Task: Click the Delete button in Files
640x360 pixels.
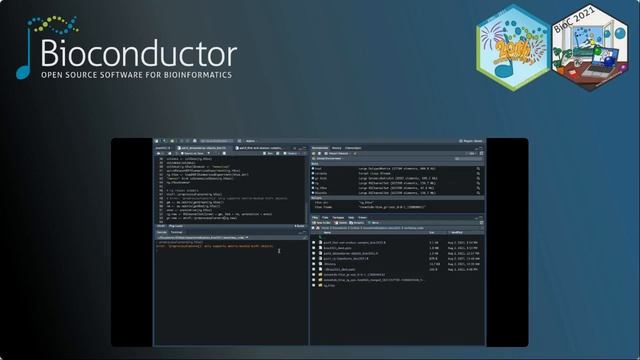Action: pyautogui.click(x=341, y=223)
